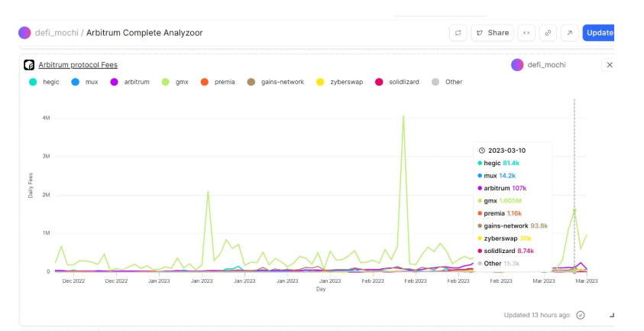Click the refresh icon button in header

click(458, 33)
